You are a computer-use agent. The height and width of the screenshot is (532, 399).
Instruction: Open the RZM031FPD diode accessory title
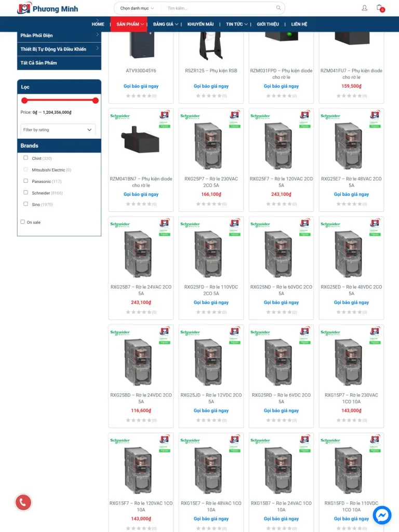click(x=281, y=74)
